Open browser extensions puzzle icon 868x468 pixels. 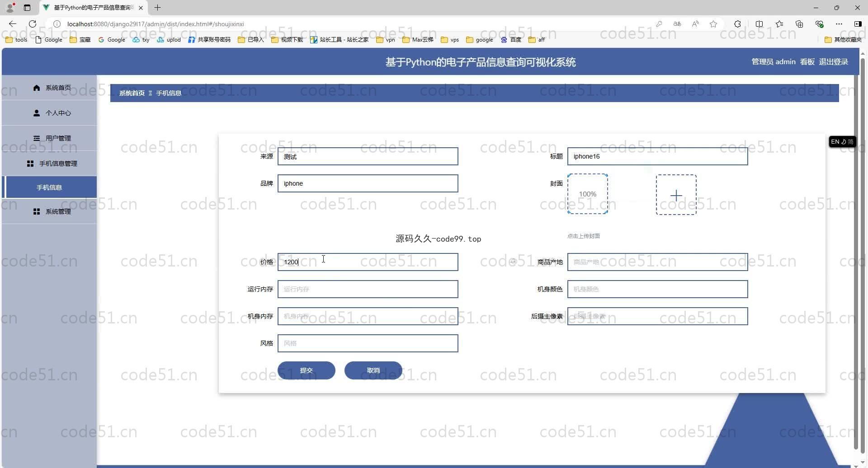pyautogui.click(x=738, y=24)
